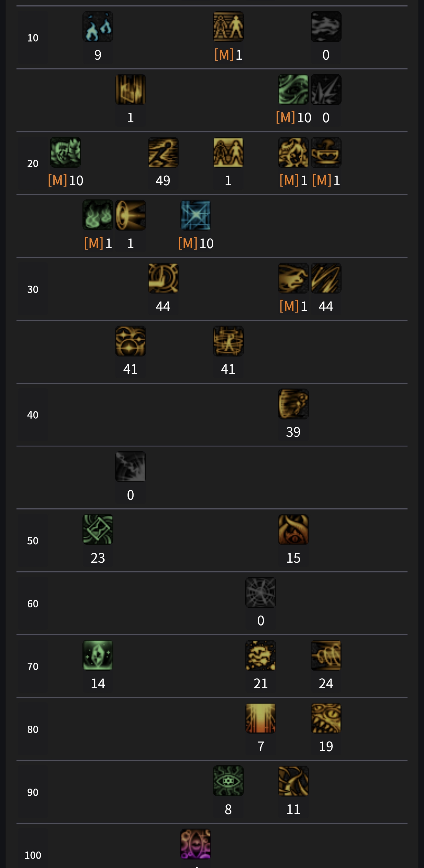Image resolution: width=424 pixels, height=868 pixels.
Task: Click the orange light pillars skill icon
Action: pyautogui.click(x=261, y=718)
